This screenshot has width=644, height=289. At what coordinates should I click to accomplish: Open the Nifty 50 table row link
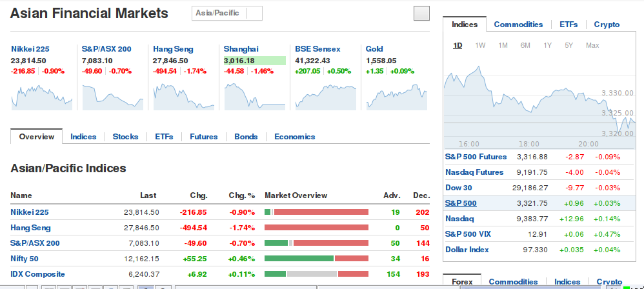click(25, 259)
